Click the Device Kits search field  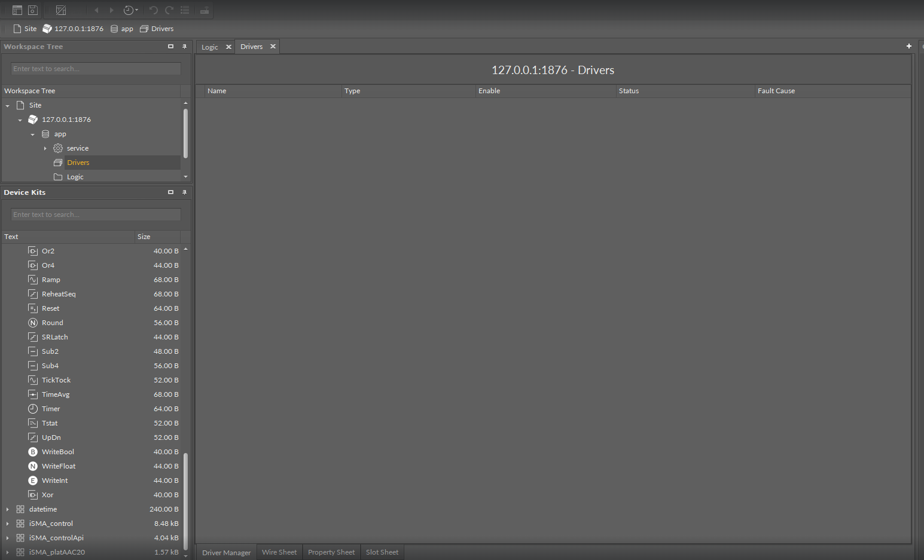(96, 215)
